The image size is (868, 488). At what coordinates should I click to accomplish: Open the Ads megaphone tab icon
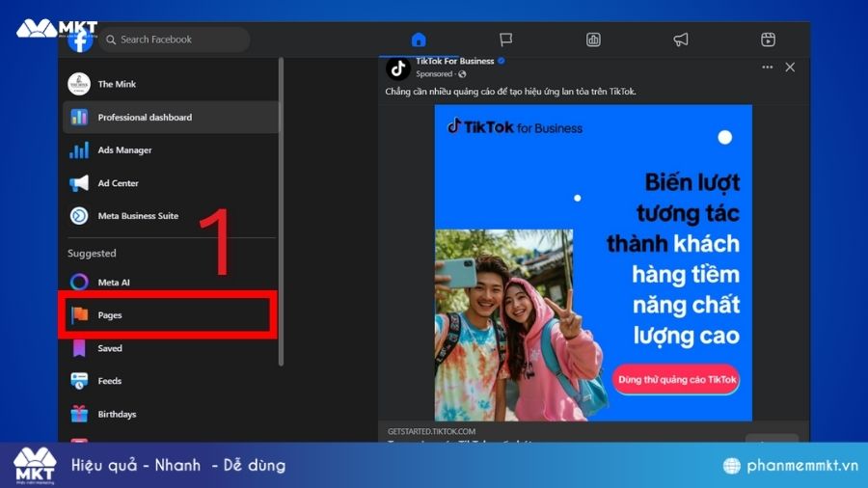point(680,40)
